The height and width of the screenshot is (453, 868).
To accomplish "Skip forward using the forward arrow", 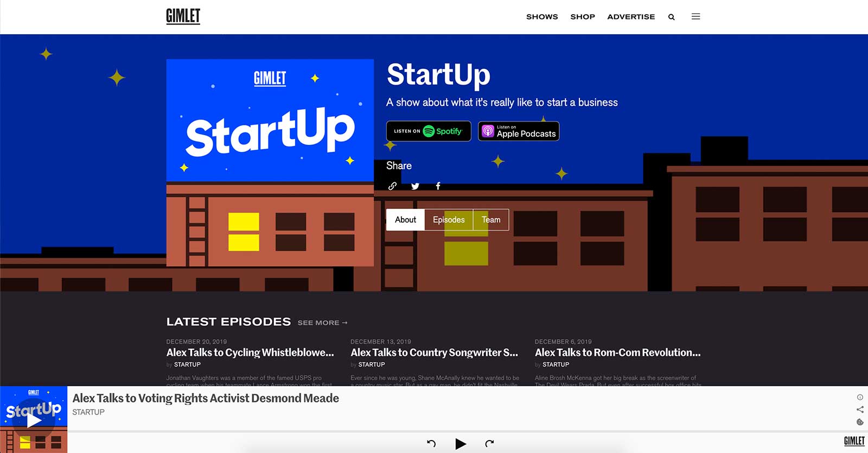I will [x=489, y=443].
